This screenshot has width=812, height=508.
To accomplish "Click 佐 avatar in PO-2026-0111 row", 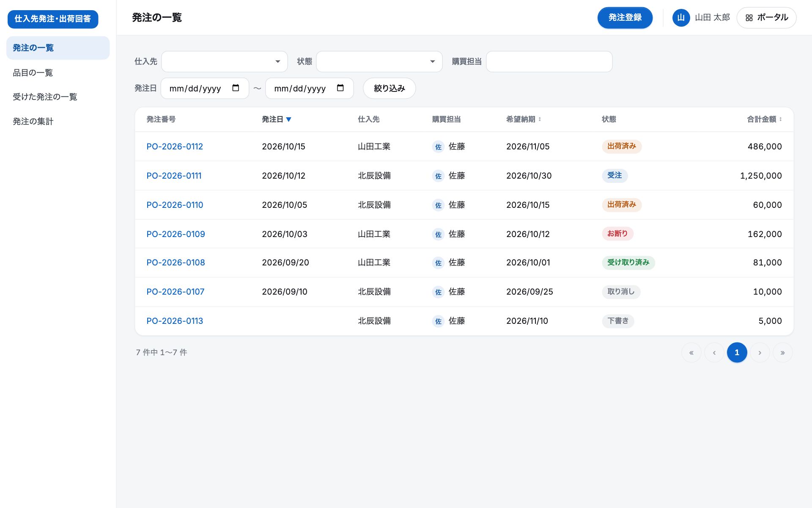I will coord(438,176).
